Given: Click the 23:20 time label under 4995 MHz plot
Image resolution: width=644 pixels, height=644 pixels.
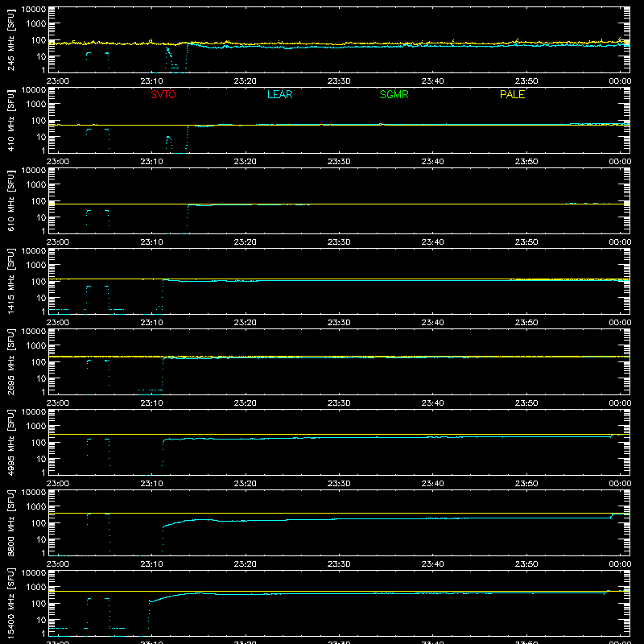Looking at the screenshot, I should coord(246,484).
